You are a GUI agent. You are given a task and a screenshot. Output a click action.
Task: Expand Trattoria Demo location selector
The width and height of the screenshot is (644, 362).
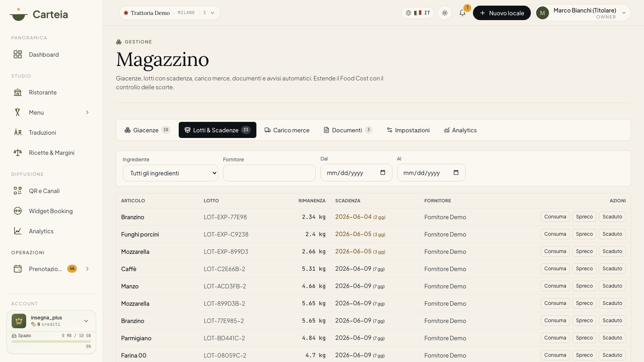169,13
